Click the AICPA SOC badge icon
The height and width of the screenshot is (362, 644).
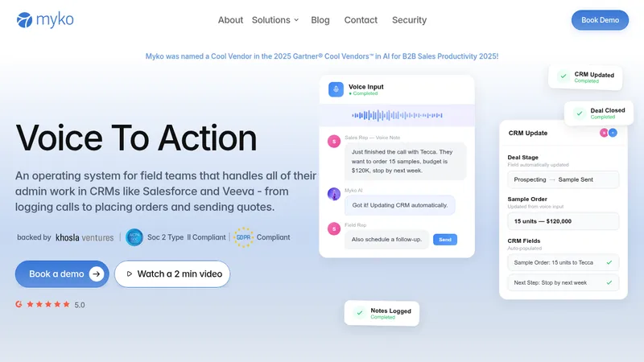(134, 237)
